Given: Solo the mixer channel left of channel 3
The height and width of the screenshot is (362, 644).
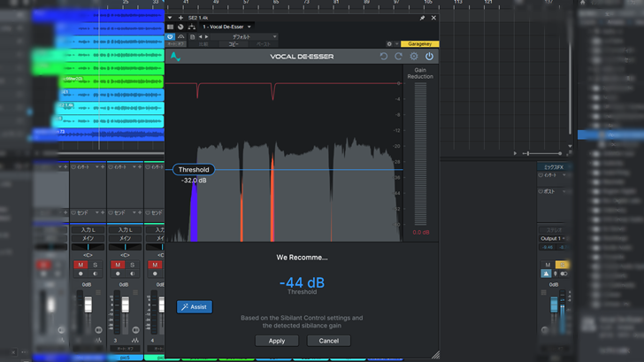Looking at the screenshot, I should [x=96, y=265].
